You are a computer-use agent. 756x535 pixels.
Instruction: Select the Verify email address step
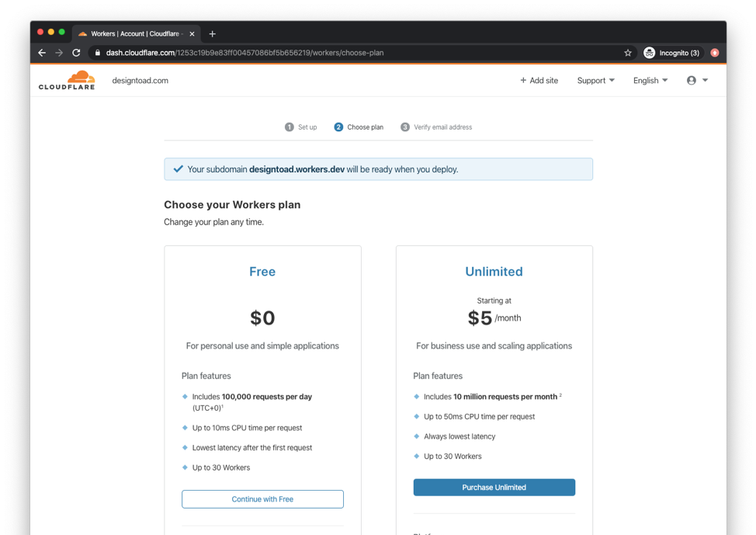tap(436, 127)
